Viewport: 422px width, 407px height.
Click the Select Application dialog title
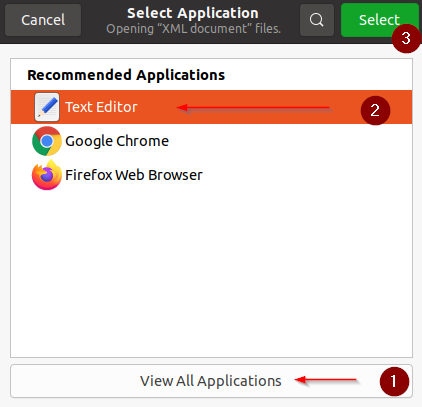193,13
